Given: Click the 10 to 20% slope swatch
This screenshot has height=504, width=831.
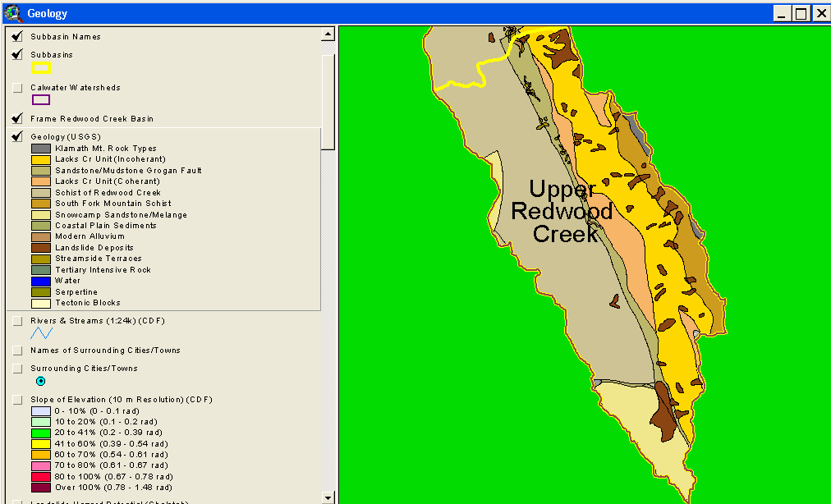Looking at the screenshot, I should click(x=41, y=422).
